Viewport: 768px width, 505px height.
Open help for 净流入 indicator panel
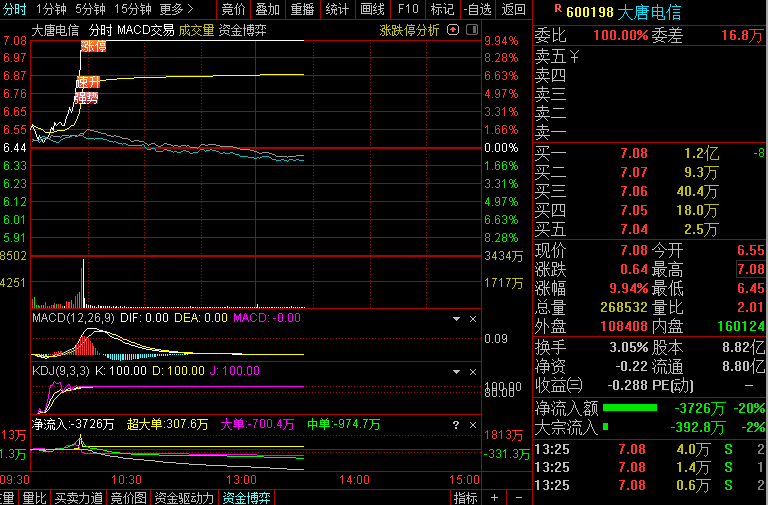(456, 425)
